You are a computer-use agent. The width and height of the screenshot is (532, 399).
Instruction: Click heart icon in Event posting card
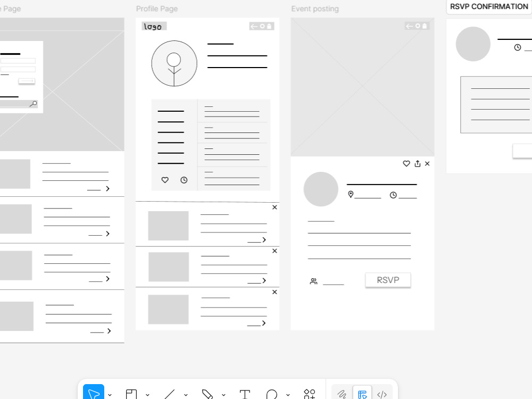(406, 163)
